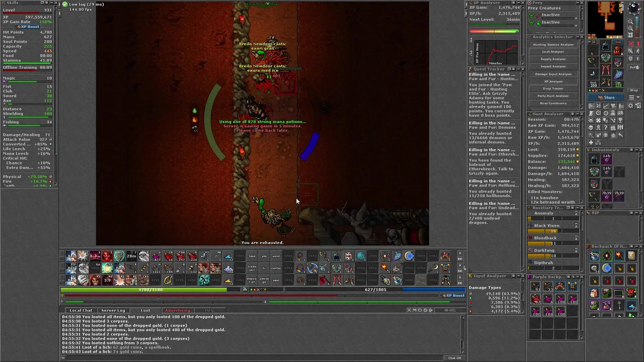This screenshot has height=362, width=644.
Task: Toggle stand-still mode (red figure)
Action: tap(638, 44)
